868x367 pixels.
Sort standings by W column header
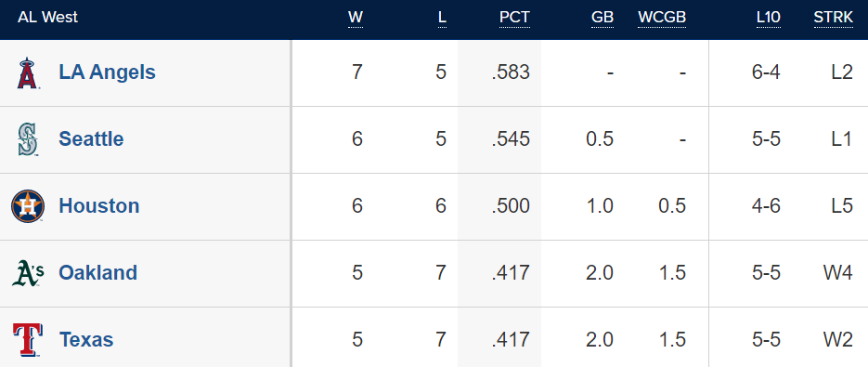click(x=356, y=18)
